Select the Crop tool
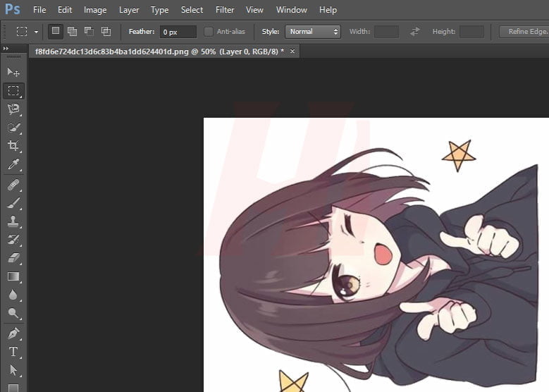Viewport: 549px width, 392px height. click(x=13, y=146)
